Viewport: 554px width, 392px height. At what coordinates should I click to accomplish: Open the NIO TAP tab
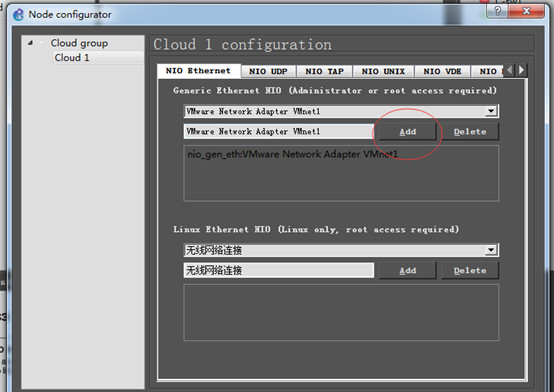[325, 71]
